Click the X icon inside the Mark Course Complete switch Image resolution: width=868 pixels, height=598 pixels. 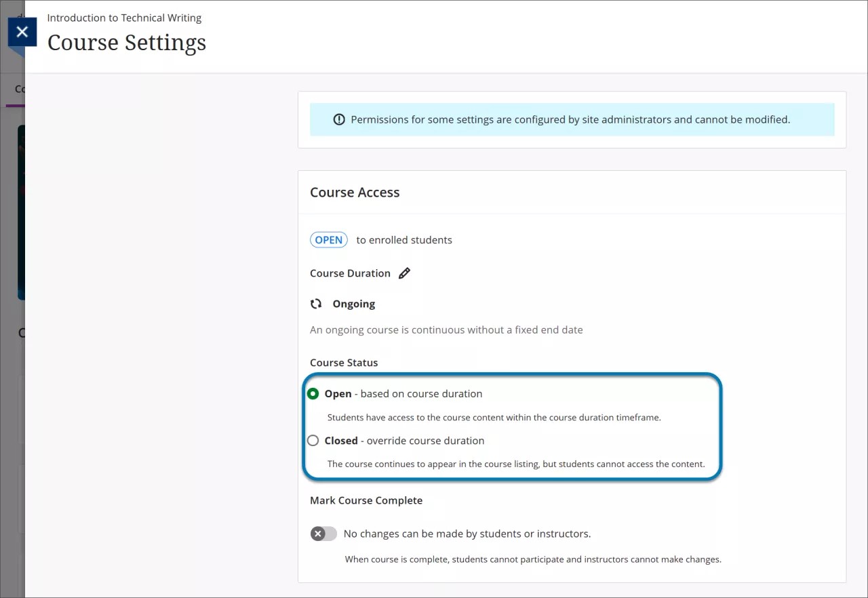coord(319,534)
